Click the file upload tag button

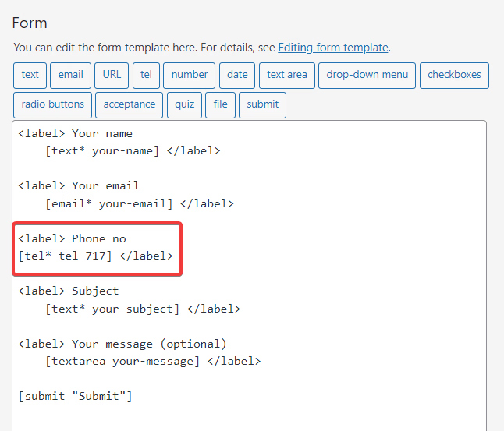pos(220,105)
